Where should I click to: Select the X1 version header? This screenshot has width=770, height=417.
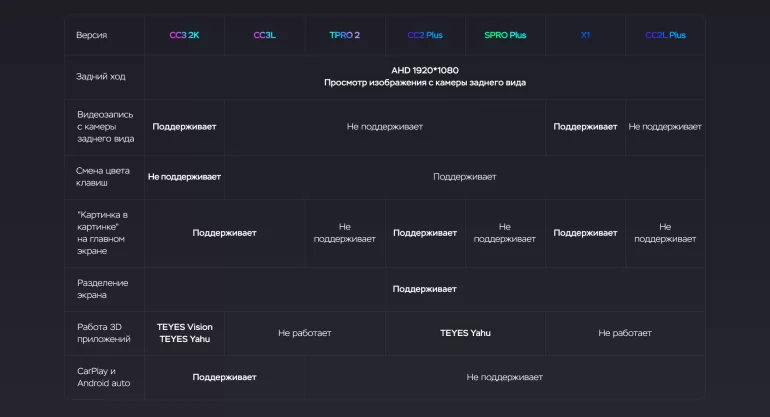point(585,35)
